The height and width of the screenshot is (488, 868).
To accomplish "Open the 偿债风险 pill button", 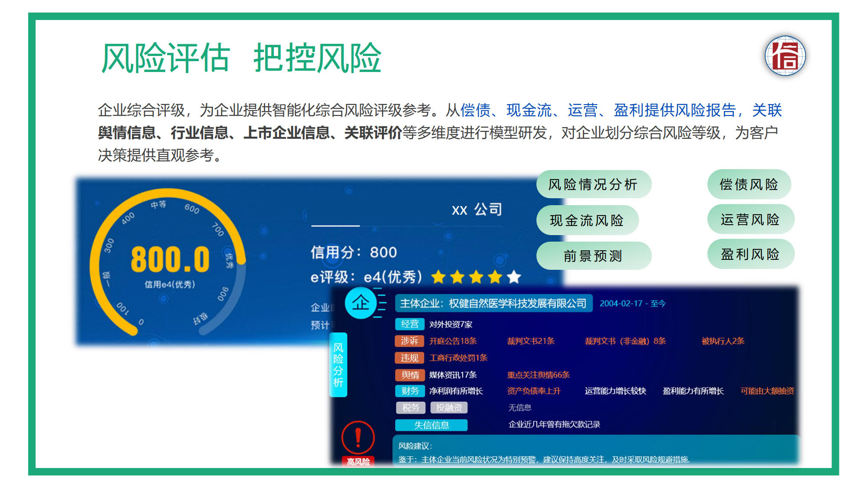I will tap(749, 184).
